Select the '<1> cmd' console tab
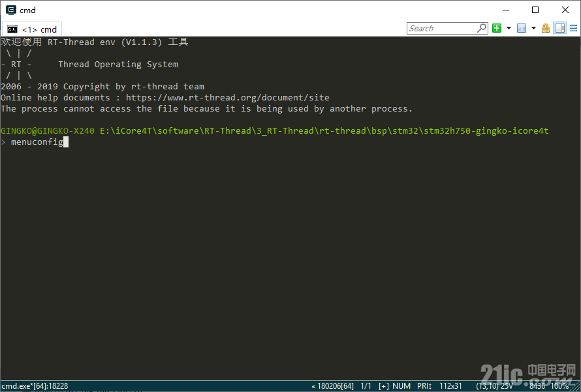Screen dimensions: 581x392 [x=32, y=29]
